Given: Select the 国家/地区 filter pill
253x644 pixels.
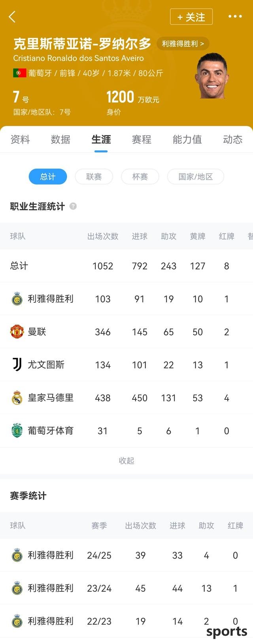Looking at the screenshot, I should coord(196,177).
